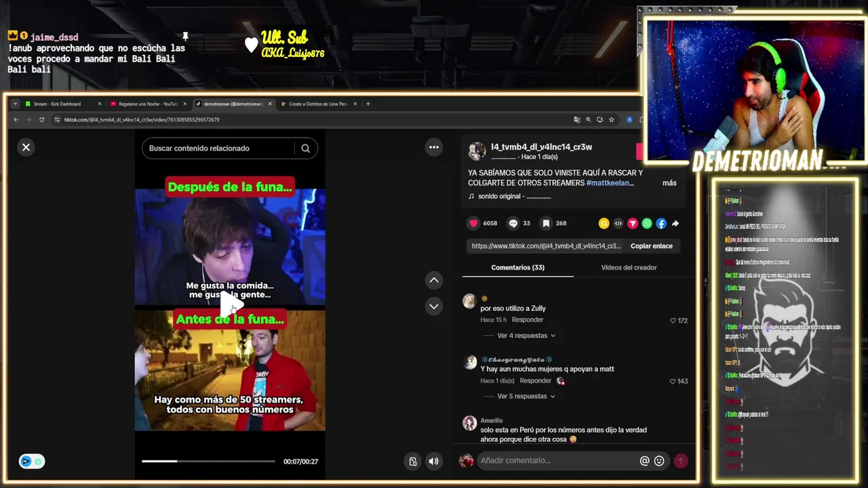Reply to the Zully comment with Responder
Image resolution: width=868 pixels, height=488 pixels.
[x=528, y=320]
